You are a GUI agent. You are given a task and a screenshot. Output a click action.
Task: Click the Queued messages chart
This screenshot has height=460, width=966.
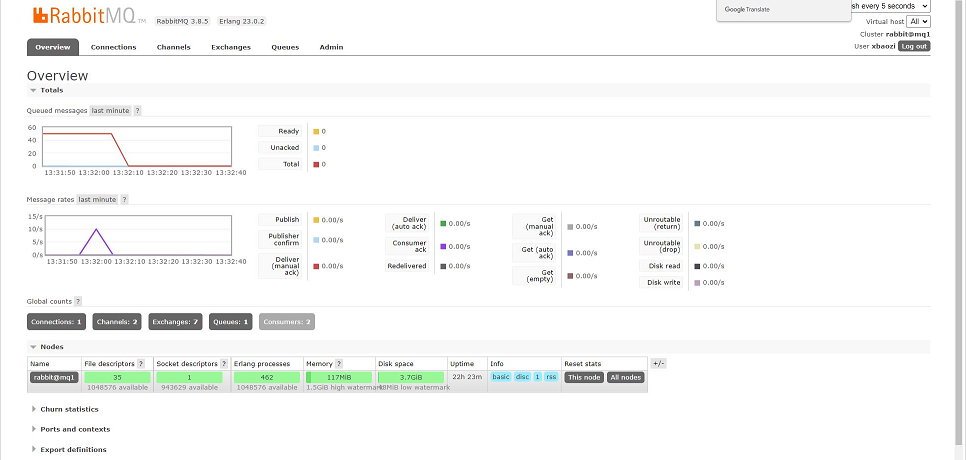tap(137, 147)
